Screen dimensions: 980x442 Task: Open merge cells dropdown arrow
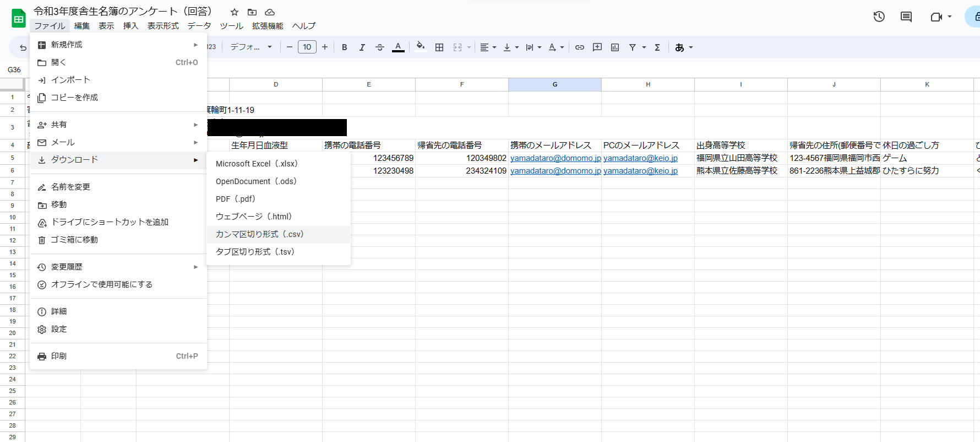coord(469,47)
